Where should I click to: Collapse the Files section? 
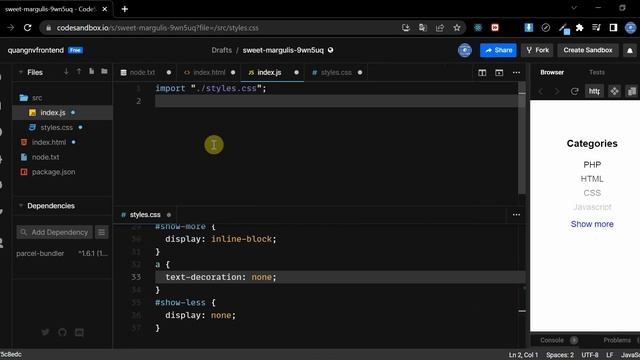[x=21, y=72]
